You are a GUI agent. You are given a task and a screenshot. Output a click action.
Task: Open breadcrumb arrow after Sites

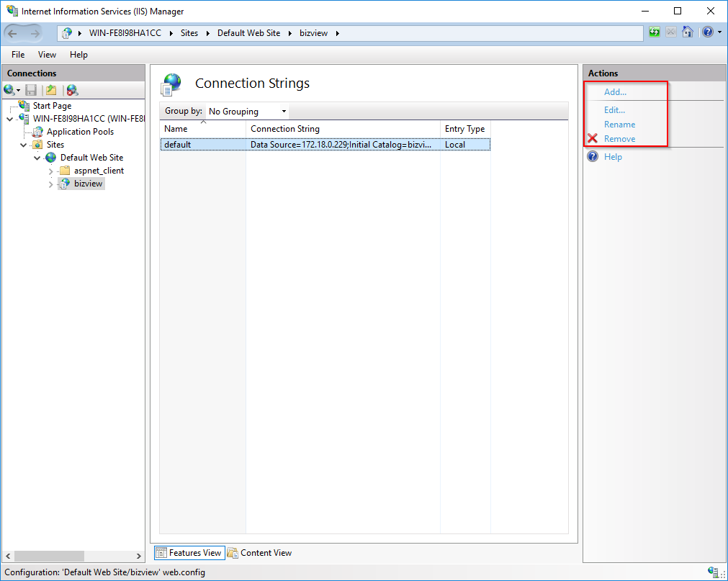(x=207, y=33)
